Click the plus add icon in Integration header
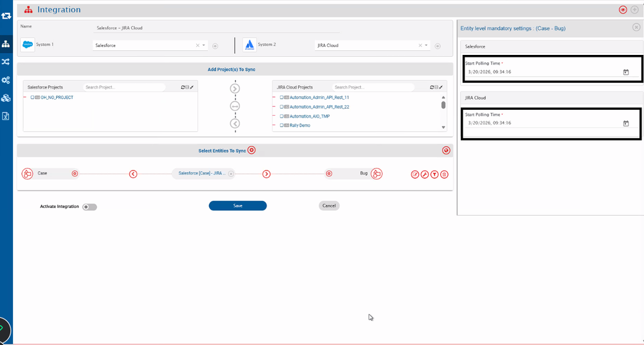Screen dimensions: 644x345 [634, 10]
